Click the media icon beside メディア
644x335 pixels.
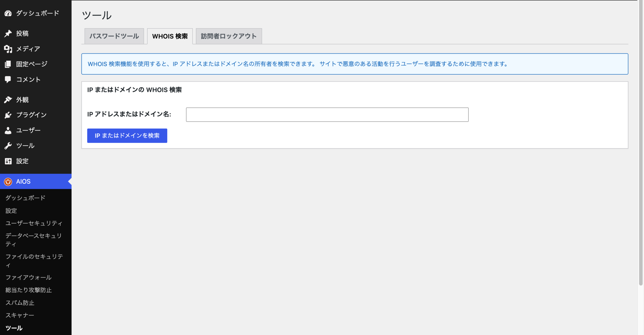[8, 49]
